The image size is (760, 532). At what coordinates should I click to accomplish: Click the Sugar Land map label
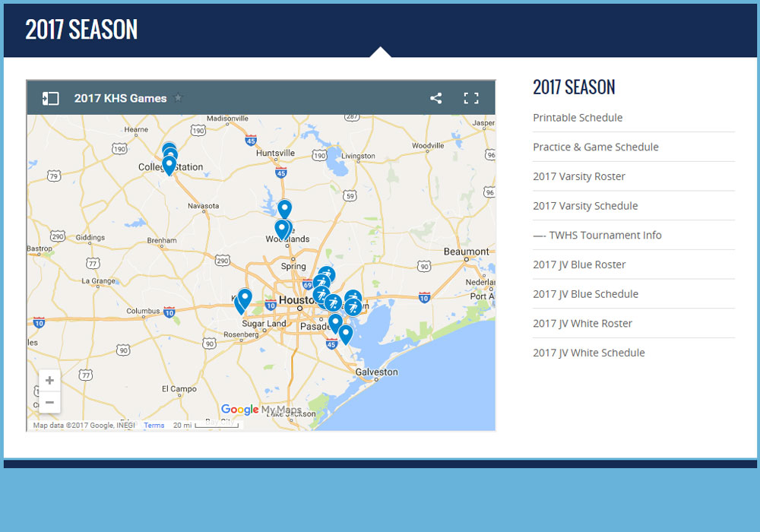(264, 323)
